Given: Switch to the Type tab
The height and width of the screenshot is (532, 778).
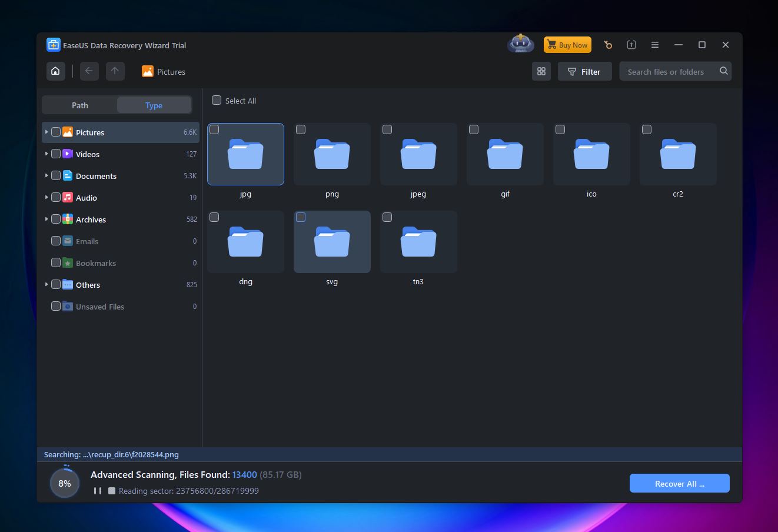Looking at the screenshot, I should [x=154, y=105].
